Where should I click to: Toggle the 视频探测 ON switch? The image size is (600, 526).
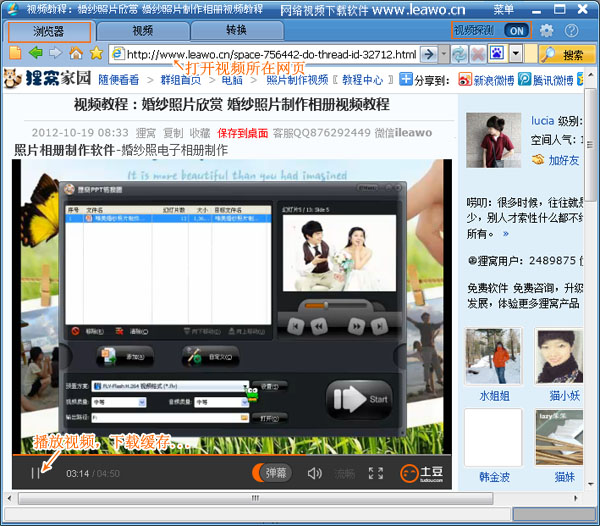[x=517, y=31]
